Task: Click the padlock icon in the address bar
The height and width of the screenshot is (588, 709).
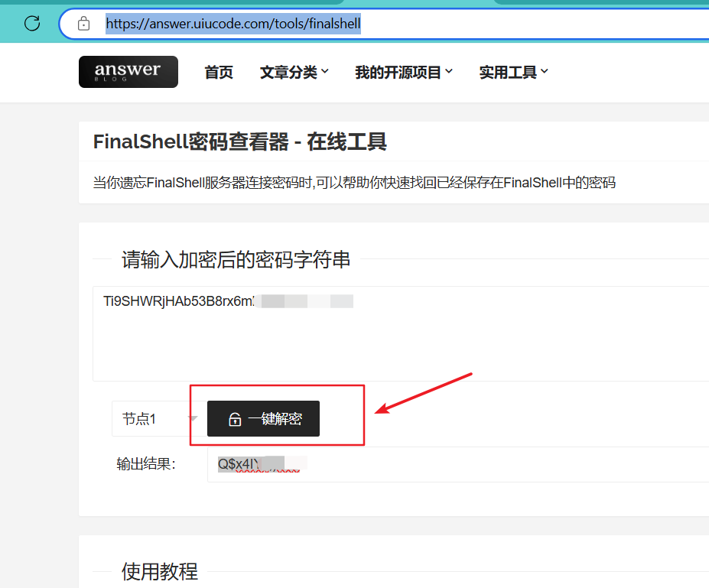Action: (x=83, y=23)
